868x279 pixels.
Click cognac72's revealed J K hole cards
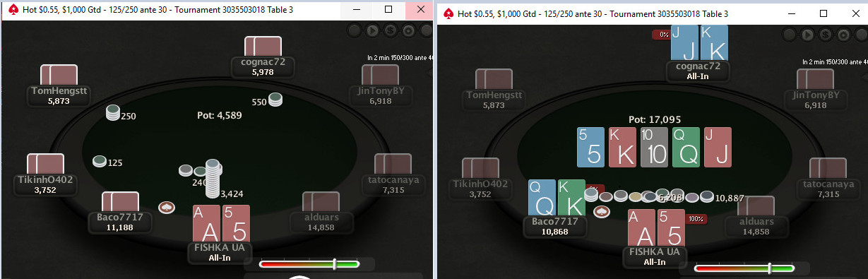699,42
